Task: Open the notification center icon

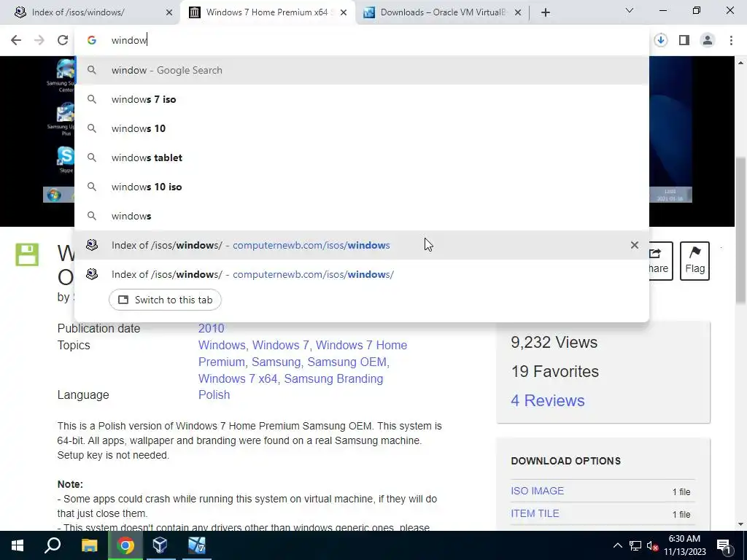Action: pos(724,545)
